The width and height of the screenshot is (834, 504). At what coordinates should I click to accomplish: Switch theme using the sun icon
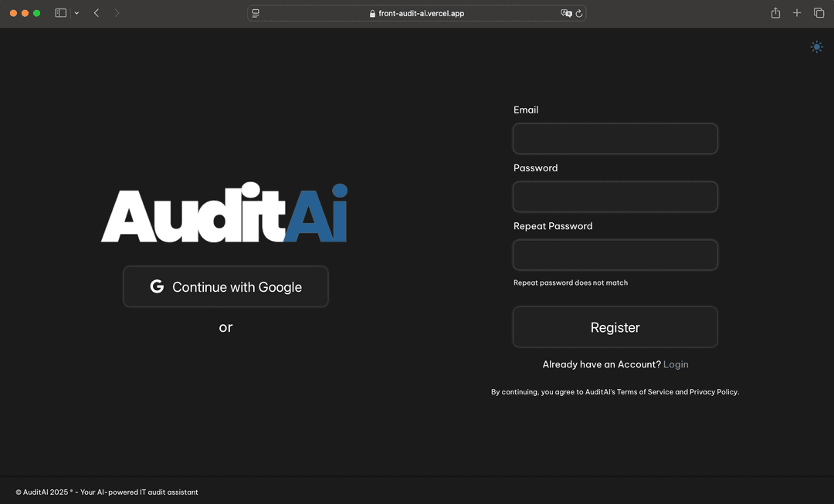816,46
